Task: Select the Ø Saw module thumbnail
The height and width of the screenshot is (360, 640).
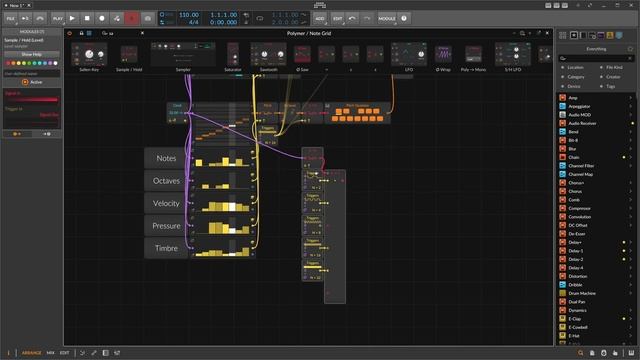Action: coord(302,54)
